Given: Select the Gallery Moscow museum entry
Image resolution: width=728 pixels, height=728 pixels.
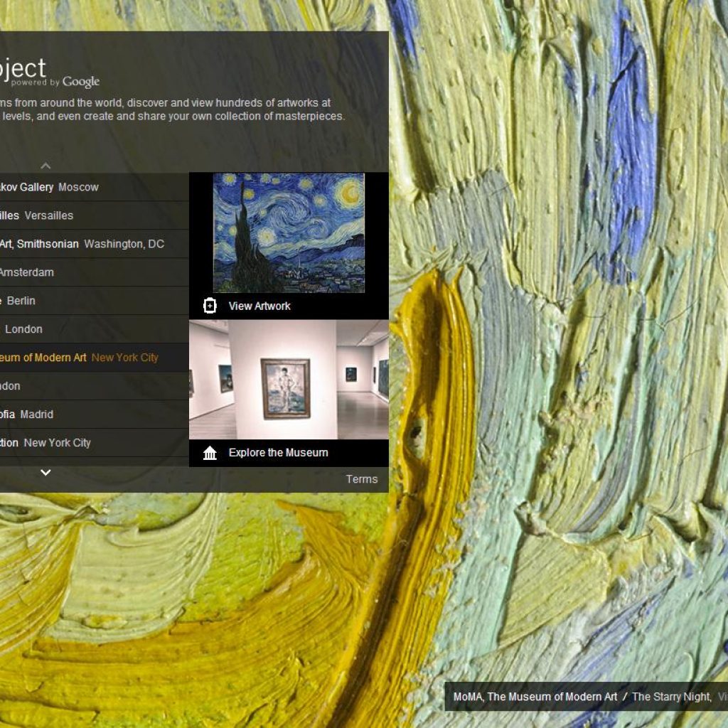Looking at the screenshot, I should (x=95, y=187).
